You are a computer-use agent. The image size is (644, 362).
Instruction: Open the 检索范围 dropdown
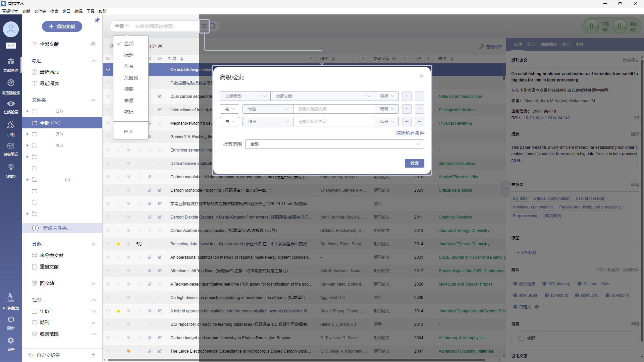pyautogui.click(x=334, y=144)
